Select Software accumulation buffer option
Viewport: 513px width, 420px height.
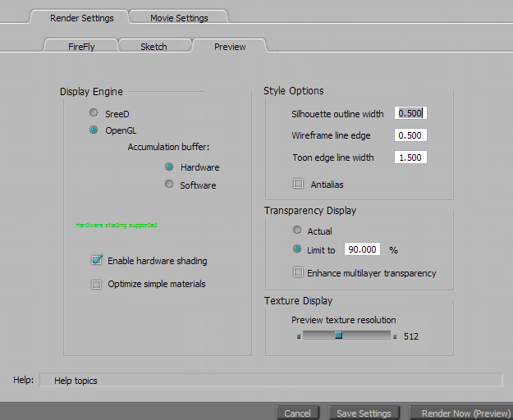pyautogui.click(x=169, y=185)
